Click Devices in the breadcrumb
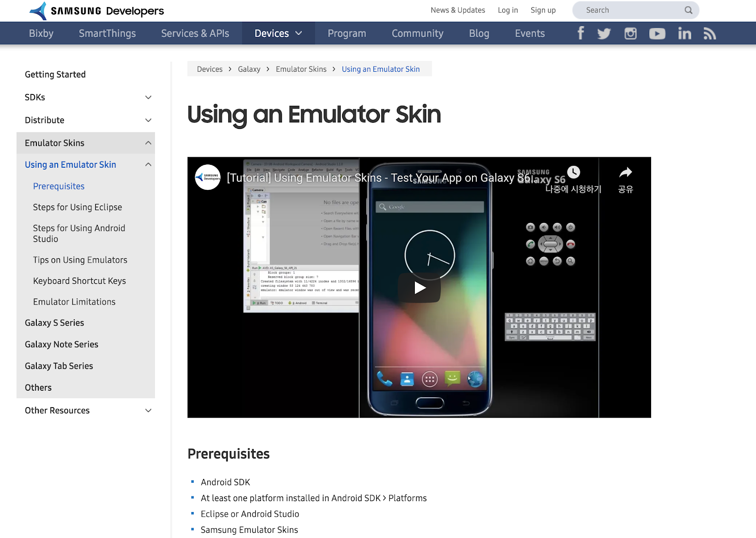Screen dimensions: 756x538 click(x=210, y=69)
